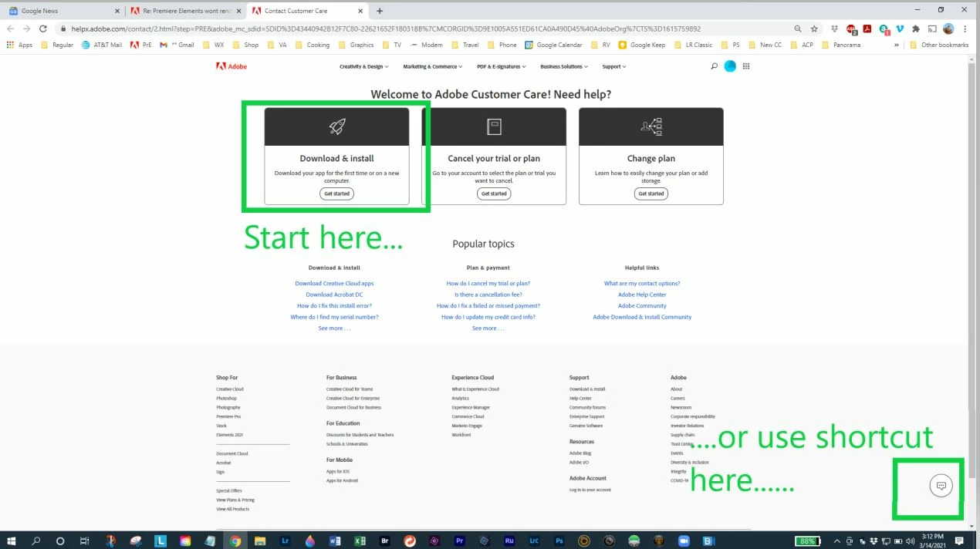This screenshot has width=980, height=549.
Task: Click the Chrome back arrow
Action: point(11,29)
